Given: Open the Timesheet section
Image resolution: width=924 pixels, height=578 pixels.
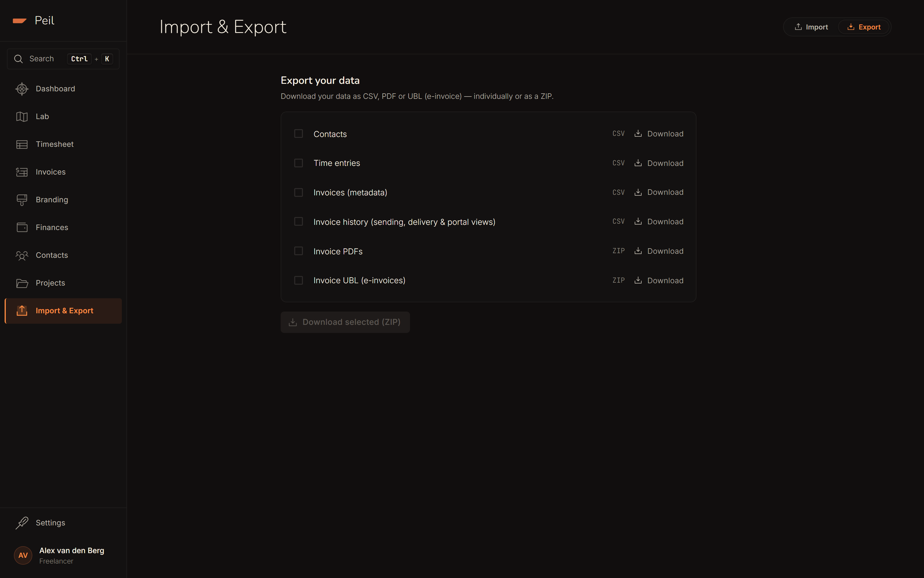Looking at the screenshot, I should point(63,144).
